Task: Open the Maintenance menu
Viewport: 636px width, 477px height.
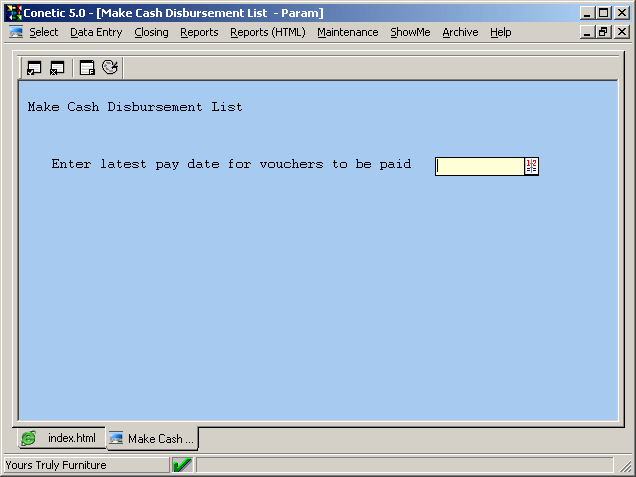Action: point(348,32)
